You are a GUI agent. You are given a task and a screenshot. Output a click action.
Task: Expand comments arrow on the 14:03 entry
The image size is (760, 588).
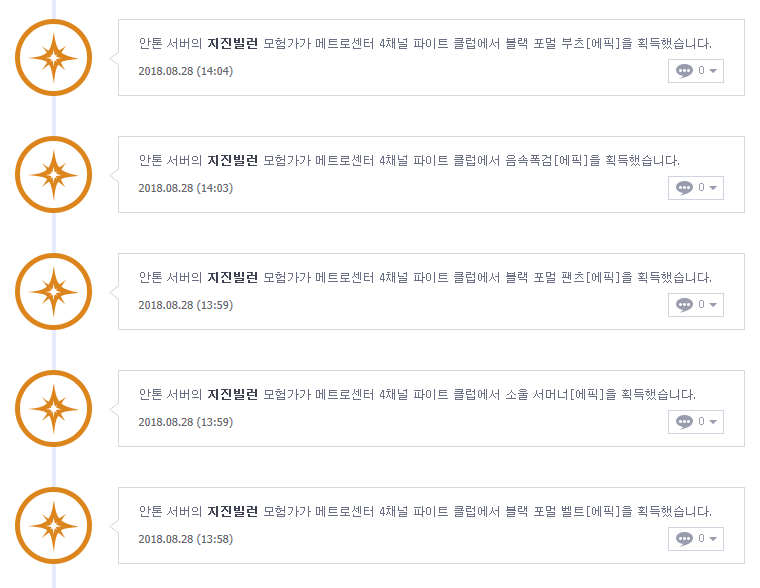click(712, 188)
